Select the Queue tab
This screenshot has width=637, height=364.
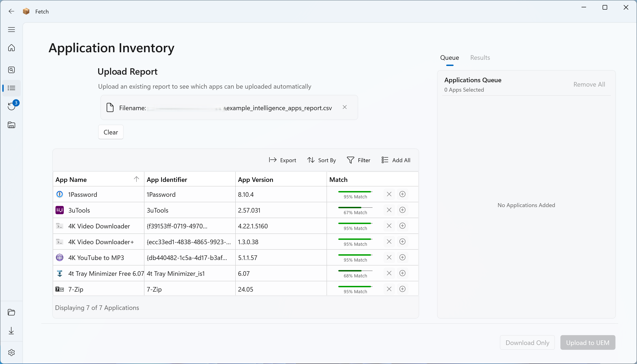coord(449,58)
